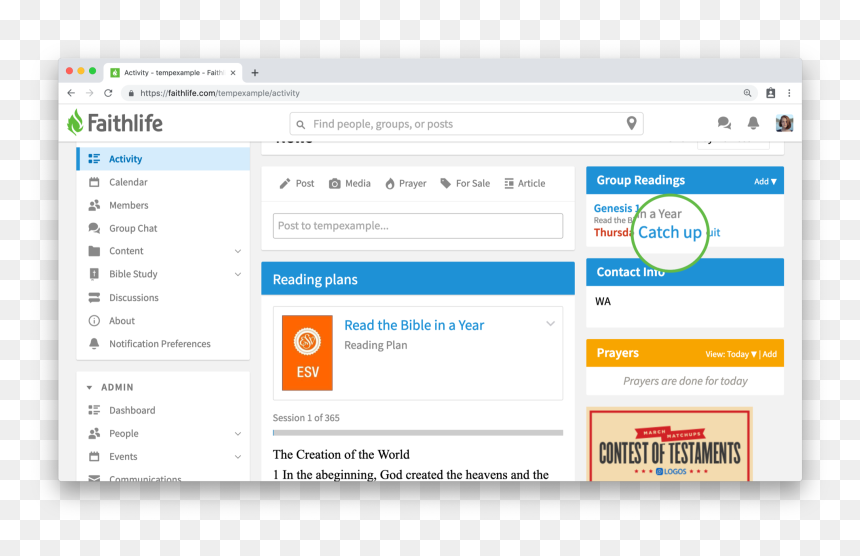Expand the People admin chevron

click(x=238, y=434)
